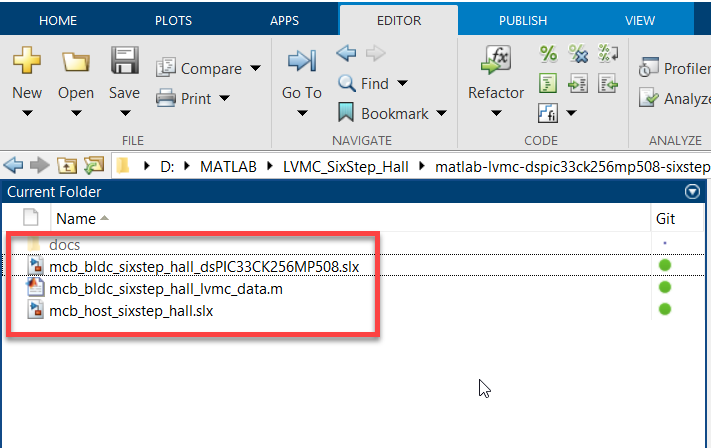Switch to the APPS tab

284,20
